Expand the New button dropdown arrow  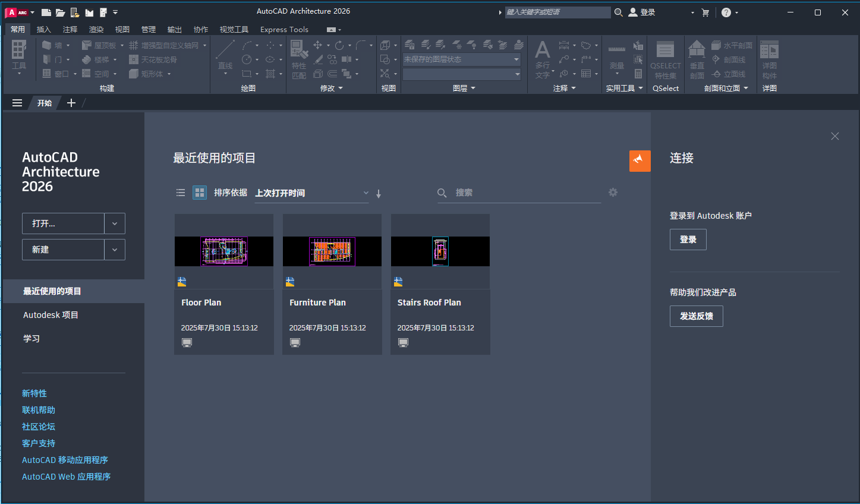click(x=114, y=249)
